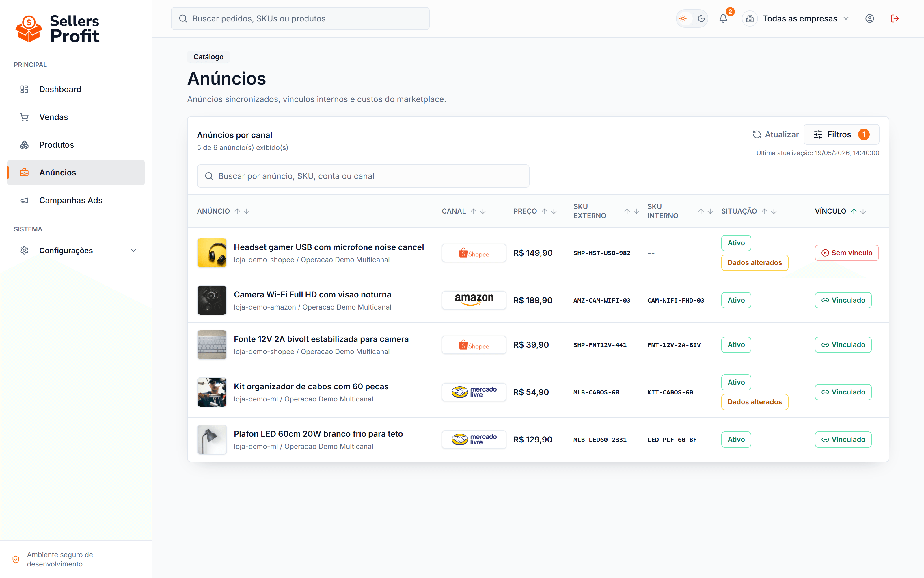Viewport: 924px width, 578px height.
Task: Click Dados alterados badge on Kit organizador row
Action: click(755, 402)
